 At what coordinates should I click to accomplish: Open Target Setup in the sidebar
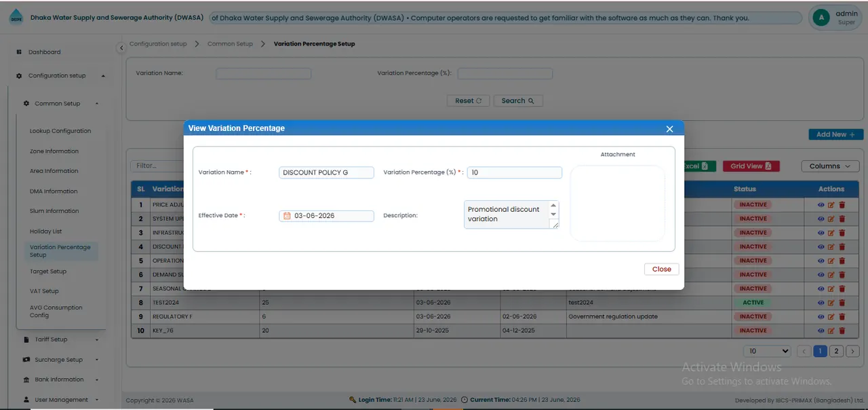pos(48,272)
